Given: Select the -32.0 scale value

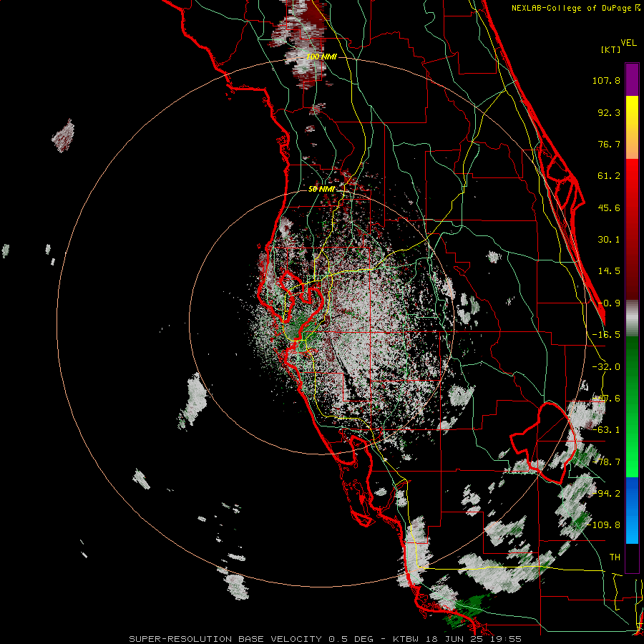Looking at the screenshot, I should coord(606,367).
